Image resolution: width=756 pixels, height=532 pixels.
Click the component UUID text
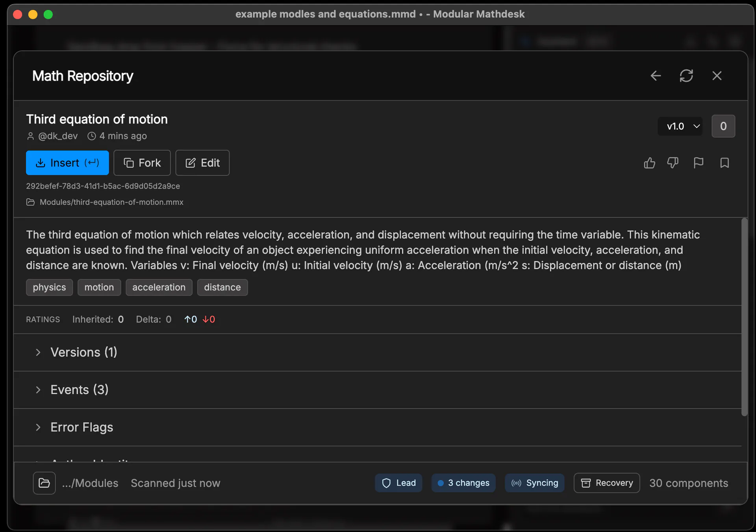click(x=103, y=186)
